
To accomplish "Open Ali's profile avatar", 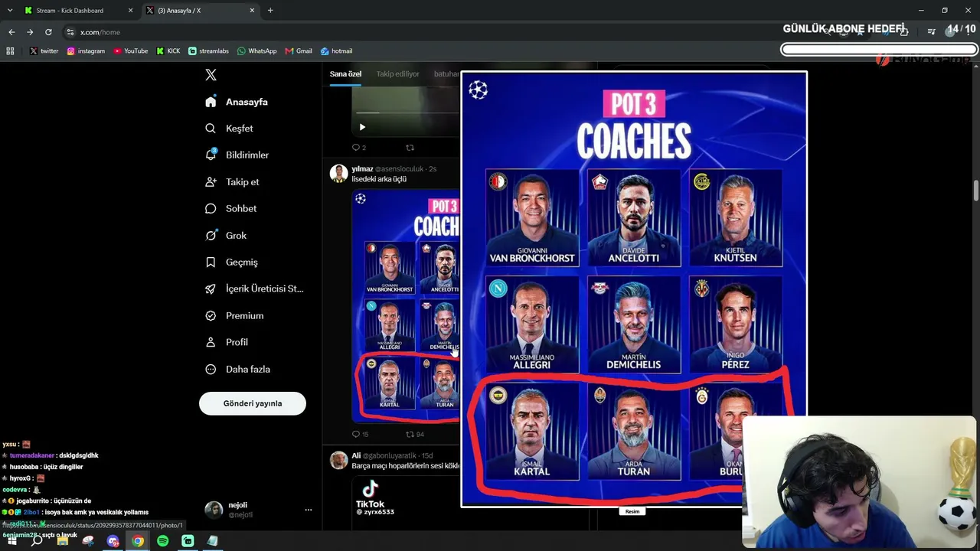I will [339, 460].
